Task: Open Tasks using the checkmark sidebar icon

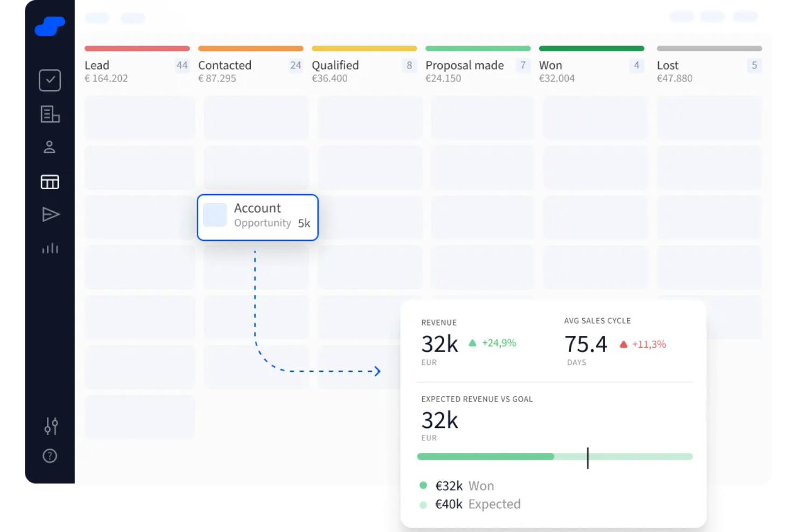Action: (50, 80)
